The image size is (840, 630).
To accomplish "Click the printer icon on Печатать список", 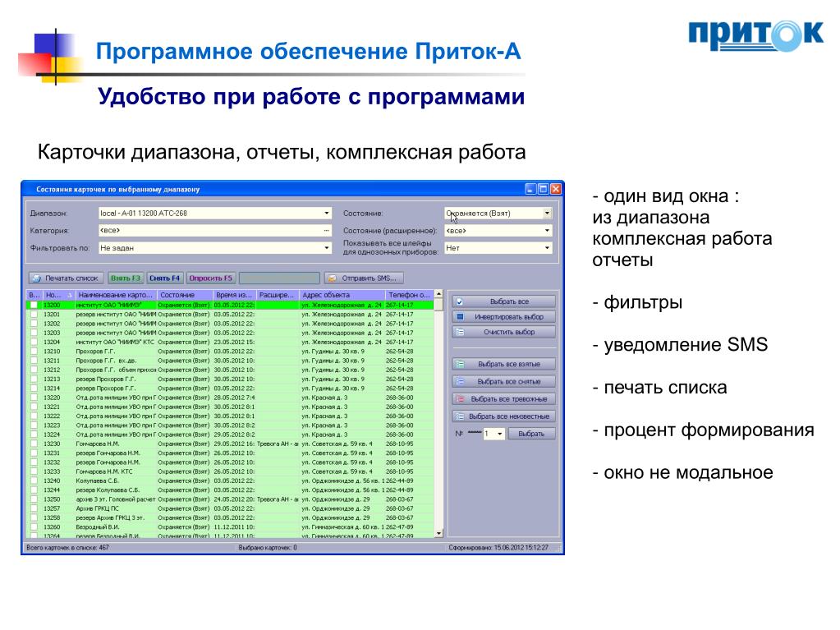I will click(x=36, y=278).
